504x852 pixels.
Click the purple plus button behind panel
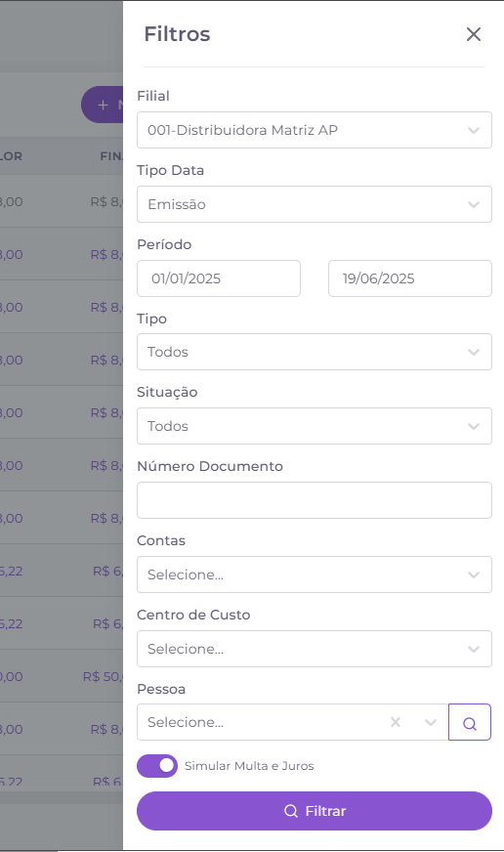tap(103, 105)
